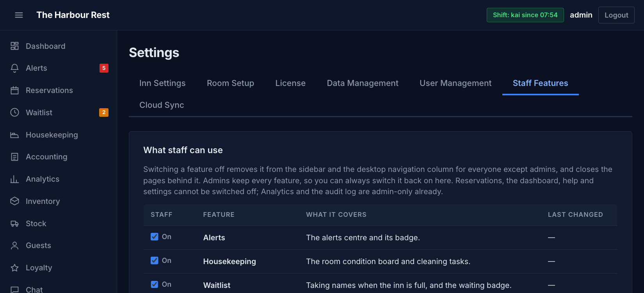644x293 pixels.
Task: Switch to the Inn Settings tab
Action: 162,83
